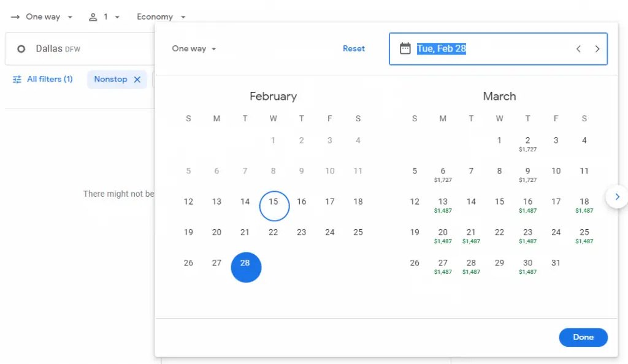Select March 31 in the calendar
Viewport: 628px width, 364px height.
click(x=556, y=263)
